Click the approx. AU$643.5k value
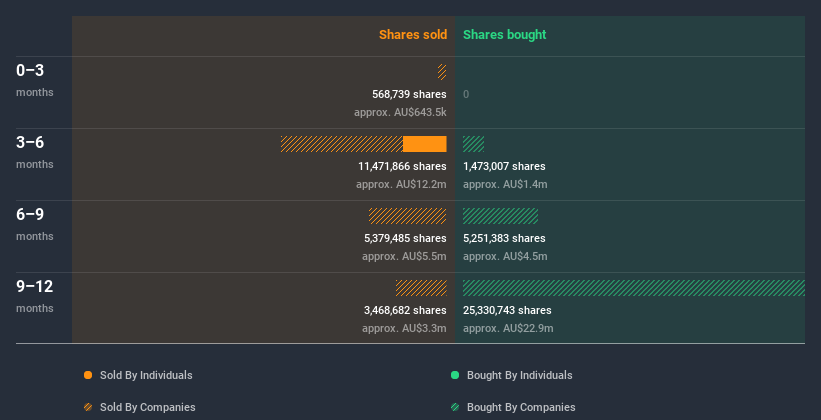Viewport: 821px width, 420px height. pyautogui.click(x=401, y=113)
